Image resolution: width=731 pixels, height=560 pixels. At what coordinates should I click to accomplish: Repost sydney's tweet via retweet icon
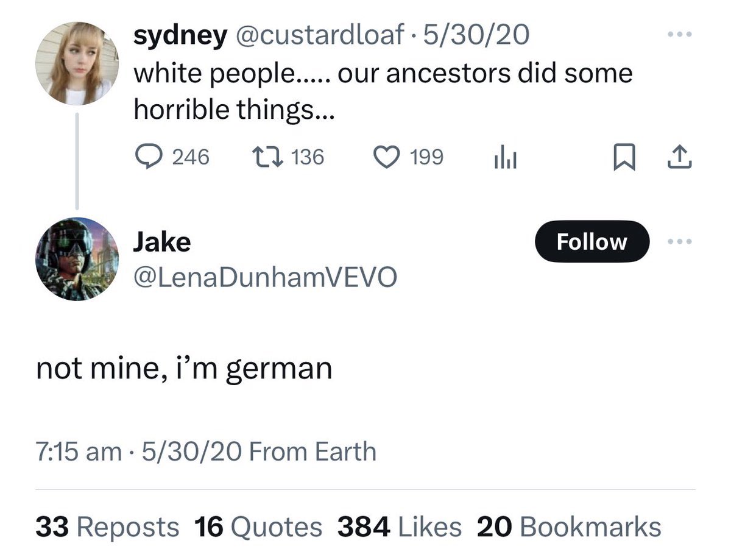pyautogui.click(x=267, y=157)
